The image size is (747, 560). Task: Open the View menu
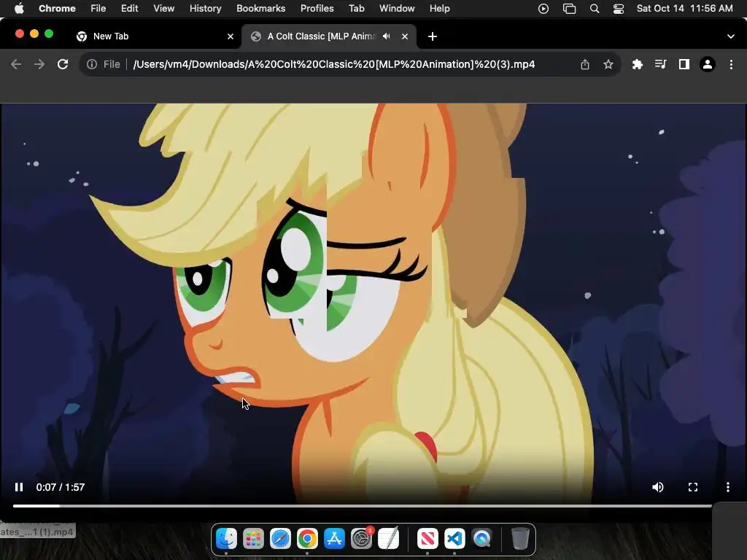click(x=163, y=9)
